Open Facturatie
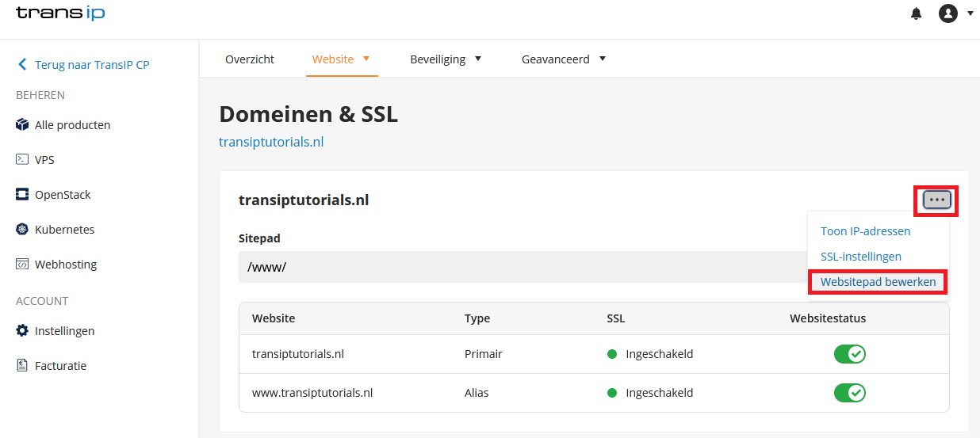This screenshot has height=438, width=980. coord(60,366)
